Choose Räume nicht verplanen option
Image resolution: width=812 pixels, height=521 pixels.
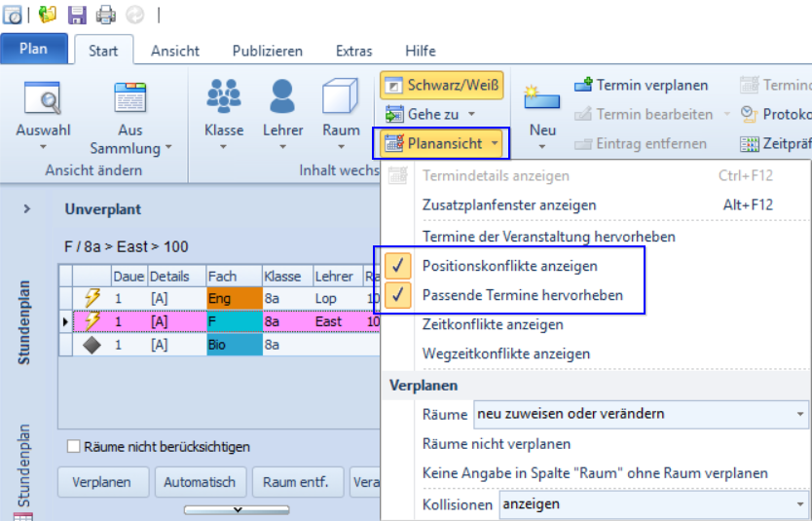pyautogui.click(x=497, y=444)
